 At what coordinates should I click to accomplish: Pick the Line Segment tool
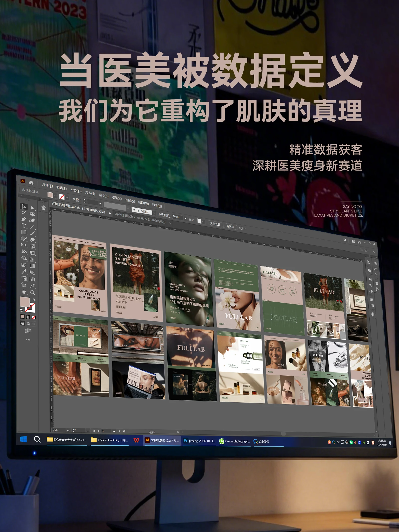(x=32, y=227)
